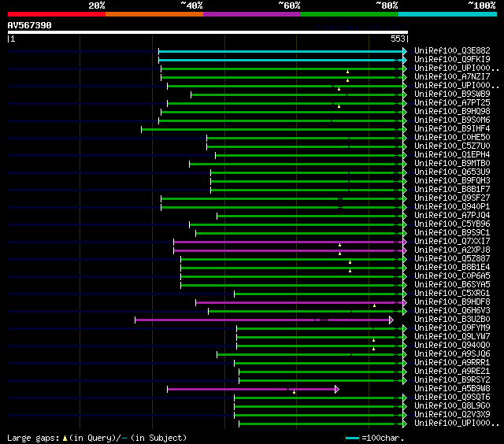Click the yellow gap icon in Large gaps legend

(x=65, y=438)
